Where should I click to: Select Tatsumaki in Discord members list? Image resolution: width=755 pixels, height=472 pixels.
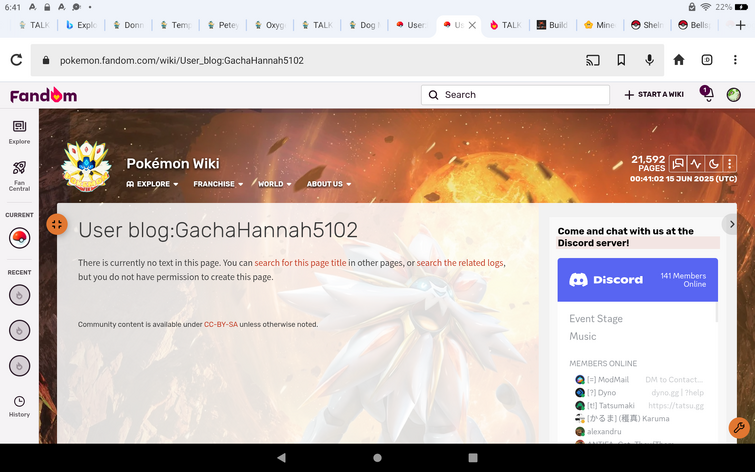tap(639, 406)
